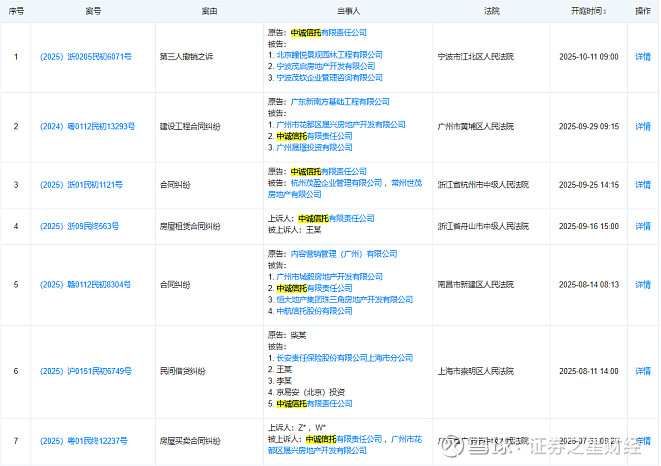Open plaintiff 广东新南方基础工程有限公司
This screenshot has width=661, height=466.
coord(340,102)
